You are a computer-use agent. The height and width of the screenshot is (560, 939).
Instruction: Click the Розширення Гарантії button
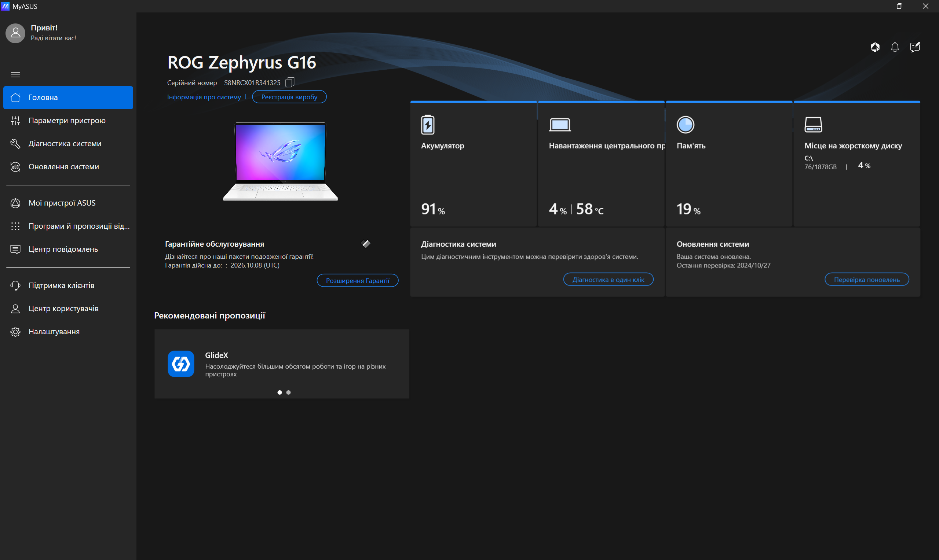click(357, 280)
